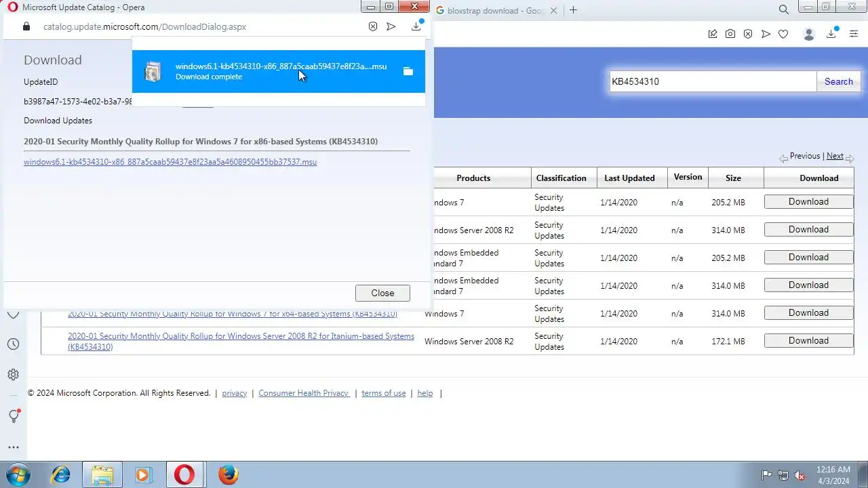The height and width of the screenshot is (488, 868).
Task: Open a new tab with the plus button
Action: (573, 10)
